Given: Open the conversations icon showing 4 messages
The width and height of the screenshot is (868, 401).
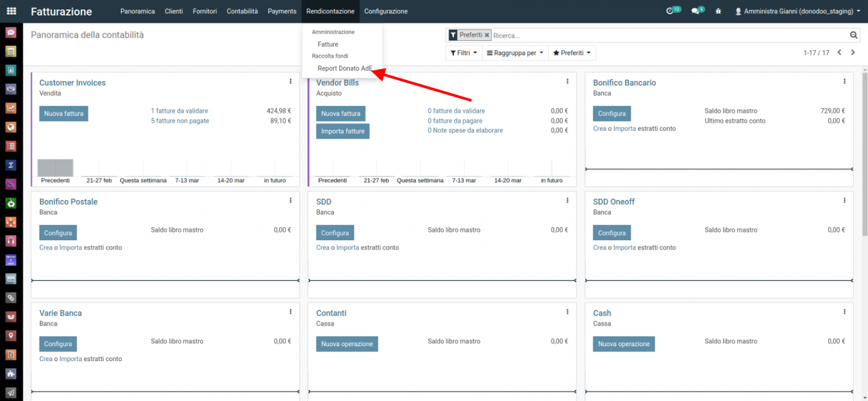Looking at the screenshot, I should pyautogui.click(x=695, y=11).
